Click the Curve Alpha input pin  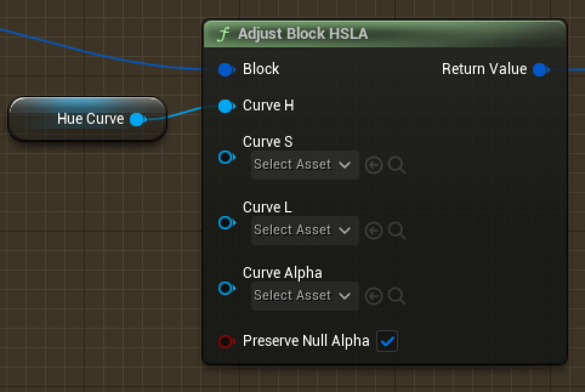click(x=225, y=288)
